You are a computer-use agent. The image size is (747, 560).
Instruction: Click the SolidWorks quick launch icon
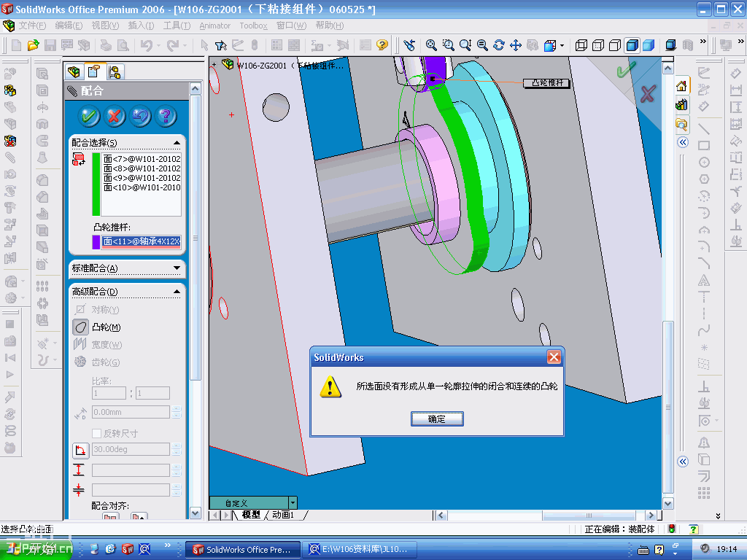click(128, 549)
